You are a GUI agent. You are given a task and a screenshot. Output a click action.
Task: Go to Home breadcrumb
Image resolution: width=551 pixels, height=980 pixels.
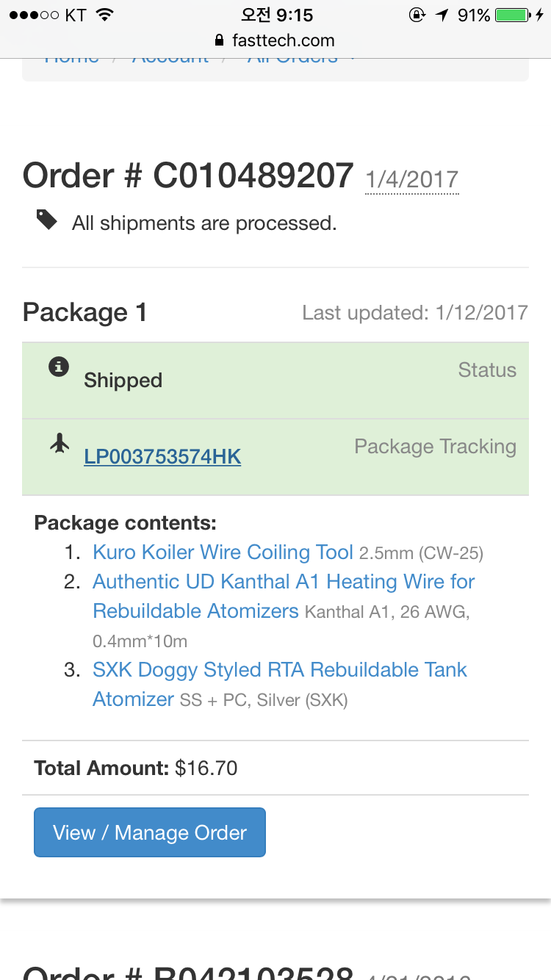[x=71, y=59]
